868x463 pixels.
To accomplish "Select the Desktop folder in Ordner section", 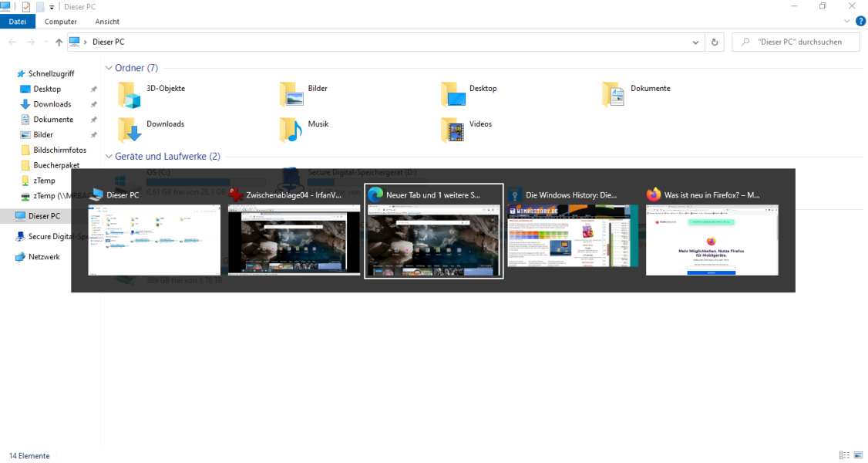I will [x=469, y=94].
